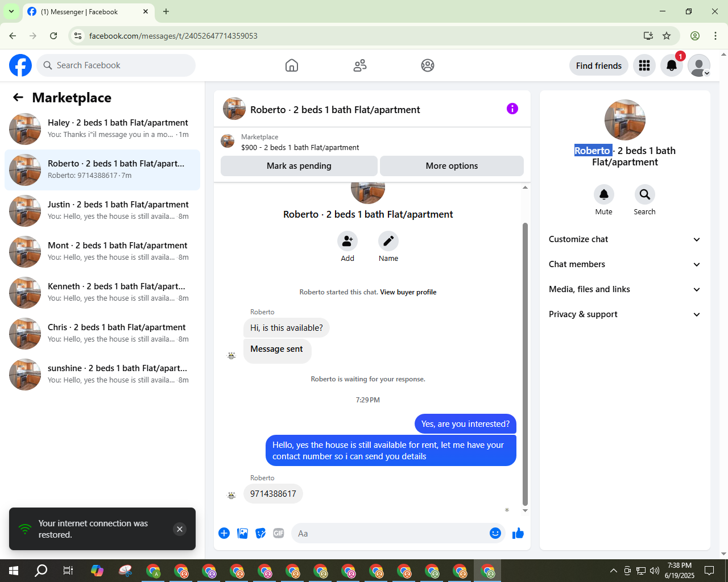Bookmark this page with the star icon
Image resolution: width=728 pixels, height=582 pixels.
[667, 36]
